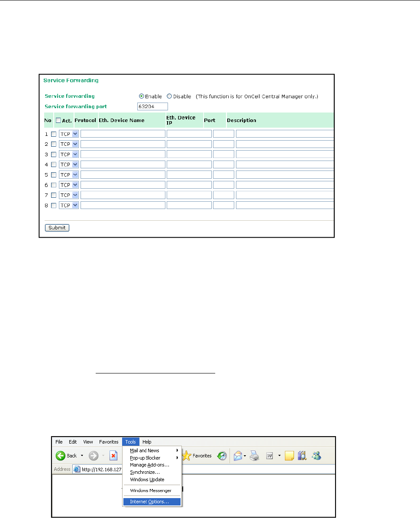Click the Service forwarding port field
This screenshot has height=518, width=420.
pyautogui.click(x=152, y=106)
